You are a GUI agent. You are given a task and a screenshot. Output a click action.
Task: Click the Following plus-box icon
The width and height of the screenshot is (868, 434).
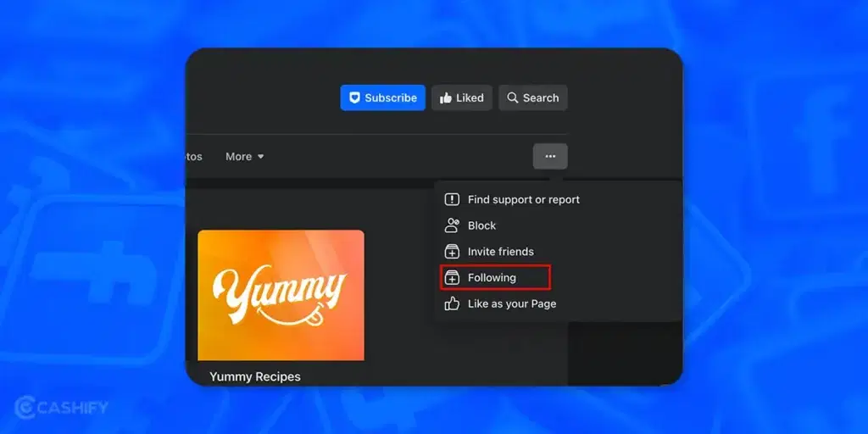tap(453, 278)
